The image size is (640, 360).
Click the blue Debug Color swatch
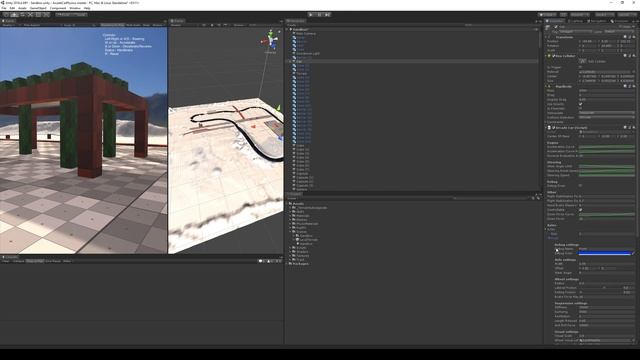coord(605,253)
